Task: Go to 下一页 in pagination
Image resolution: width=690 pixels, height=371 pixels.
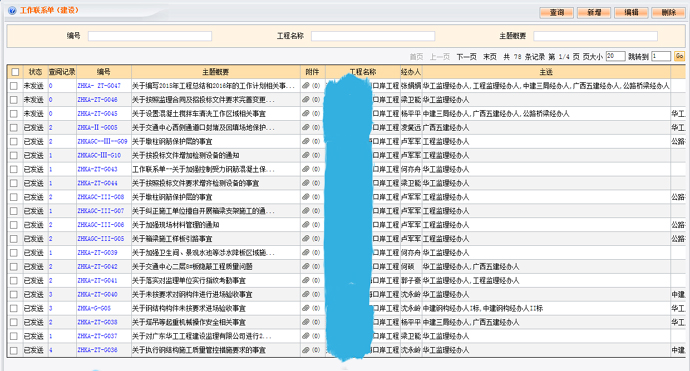Action: (466, 57)
